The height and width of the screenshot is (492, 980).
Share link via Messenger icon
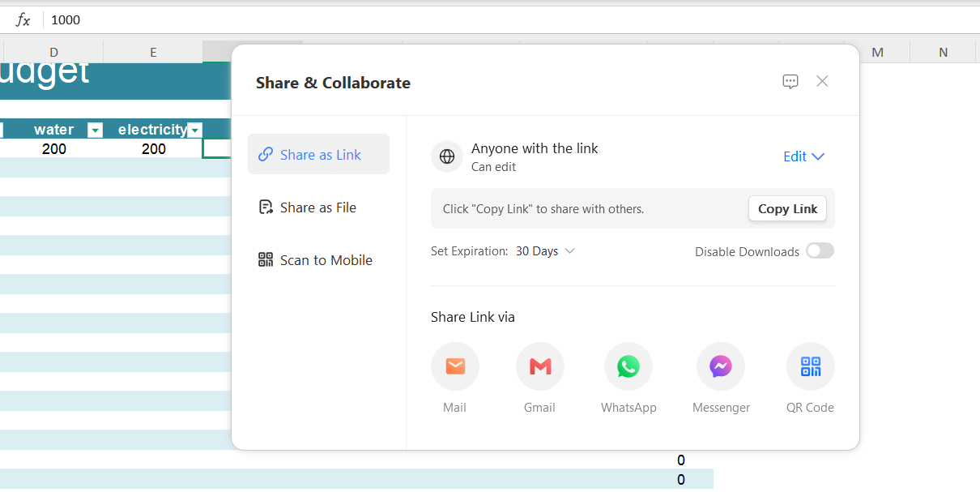click(x=721, y=366)
